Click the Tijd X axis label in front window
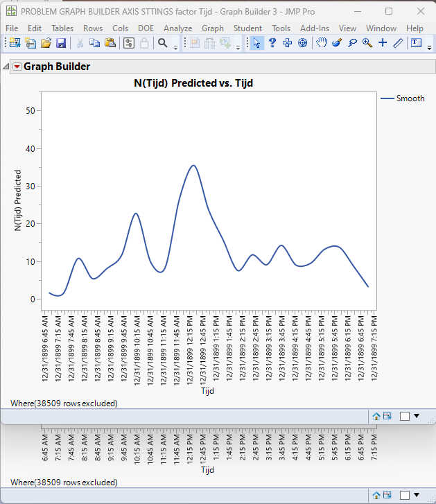Image resolution: width=436 pixels, height=504 pixels. (x=207, y=391)
